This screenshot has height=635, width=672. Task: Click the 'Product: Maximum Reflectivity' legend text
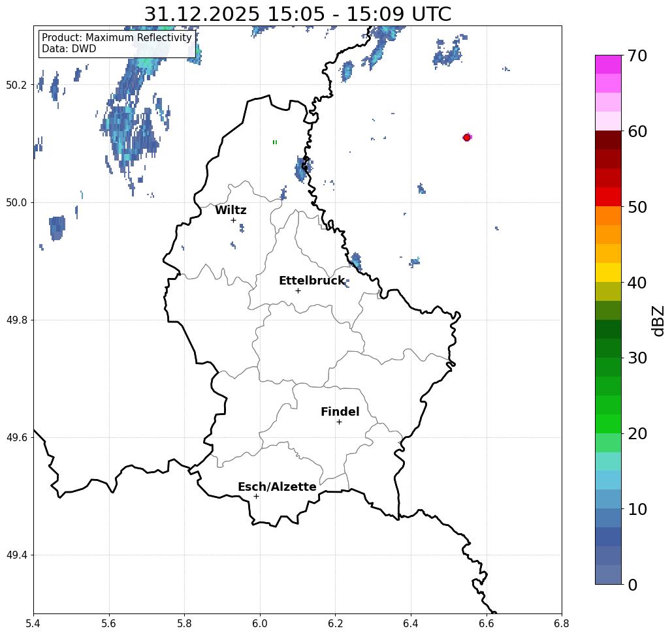[116, 38]
